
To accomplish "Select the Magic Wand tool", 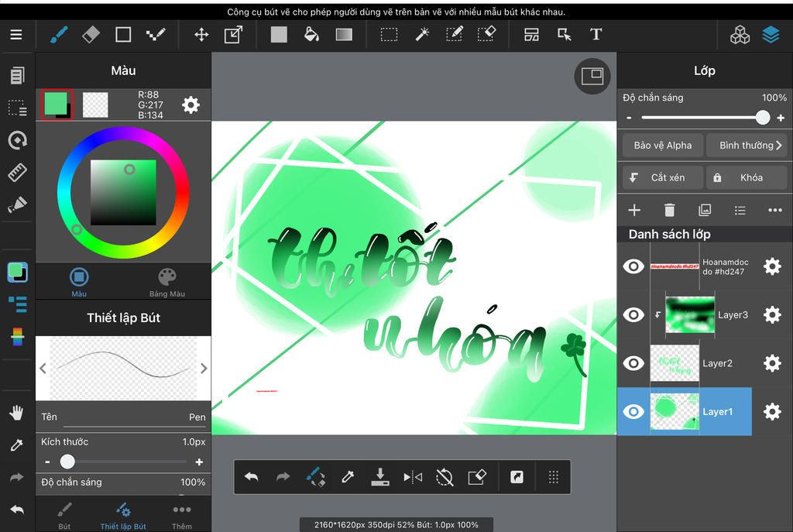I will [422, 34].
